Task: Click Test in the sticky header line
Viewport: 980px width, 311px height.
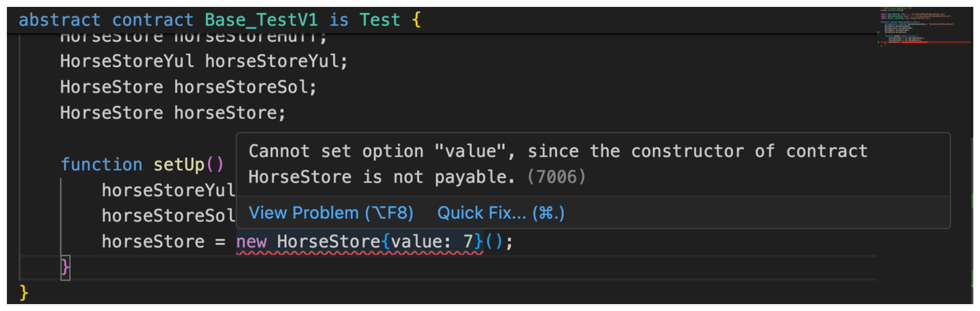Action: click(379, 20)
